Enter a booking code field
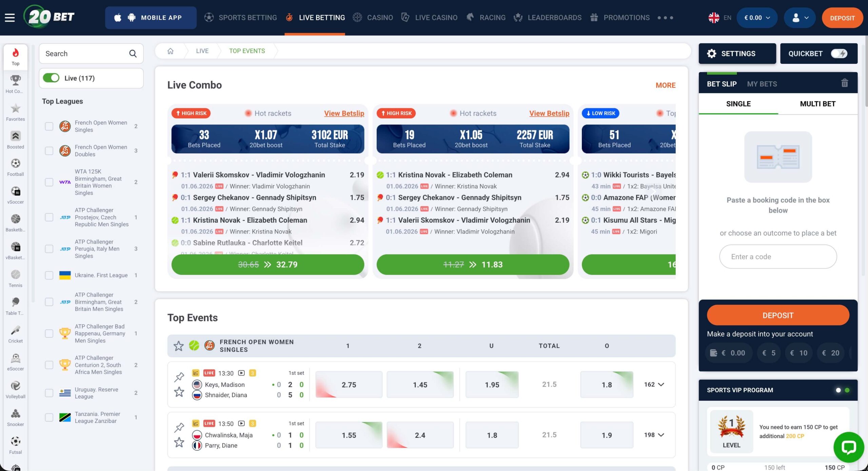Image resolution: width=868 pixels, height=471 pixels. (x=778, y=257)
